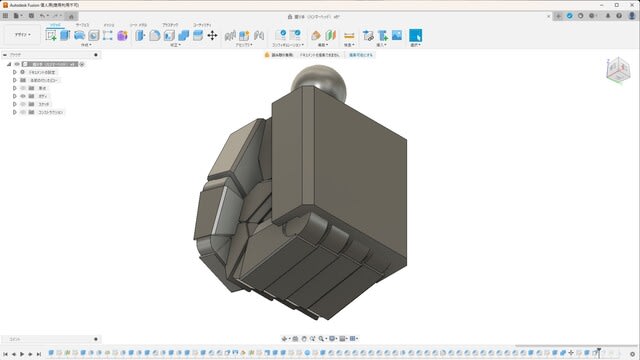Open the Design workspace dropdown
640x360 pixels.
tap(22, 35)
